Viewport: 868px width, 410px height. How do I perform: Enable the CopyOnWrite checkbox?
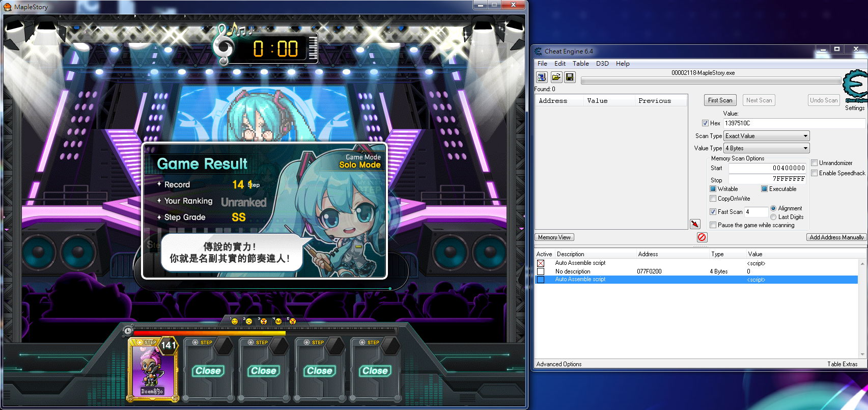(713, 199)
